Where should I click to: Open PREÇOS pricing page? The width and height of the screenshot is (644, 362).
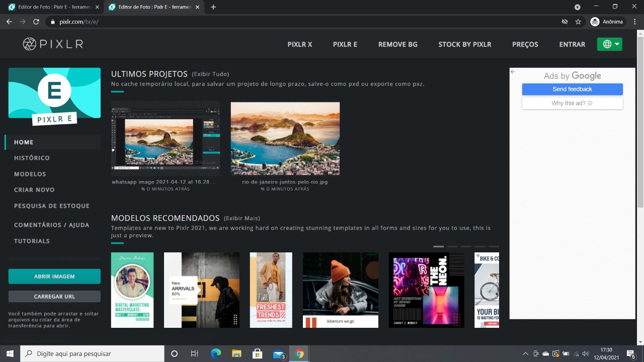(x=525, y=44)
